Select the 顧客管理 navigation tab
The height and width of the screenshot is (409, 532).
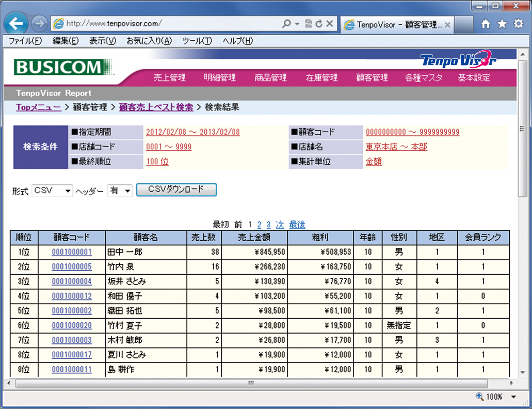point(372,78)
